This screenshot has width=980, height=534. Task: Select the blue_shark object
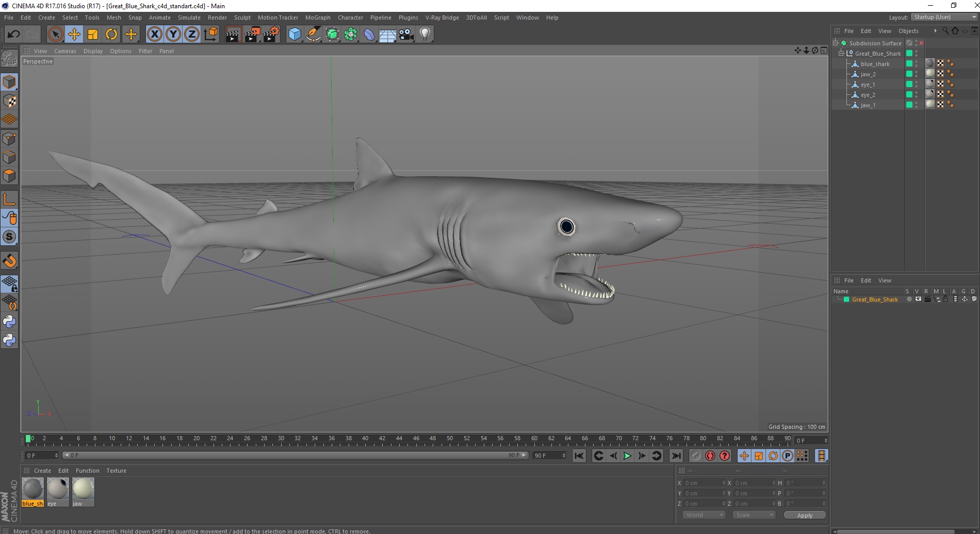[875, 64]
